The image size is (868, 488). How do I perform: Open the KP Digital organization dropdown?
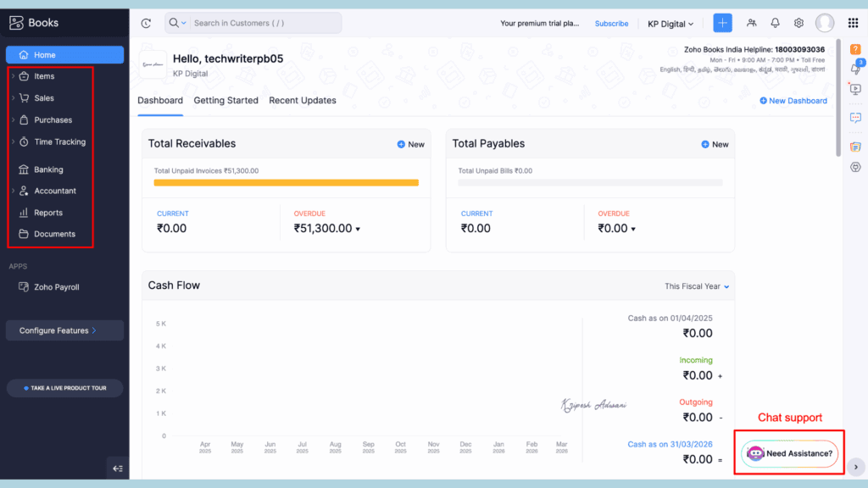point(670,24)
